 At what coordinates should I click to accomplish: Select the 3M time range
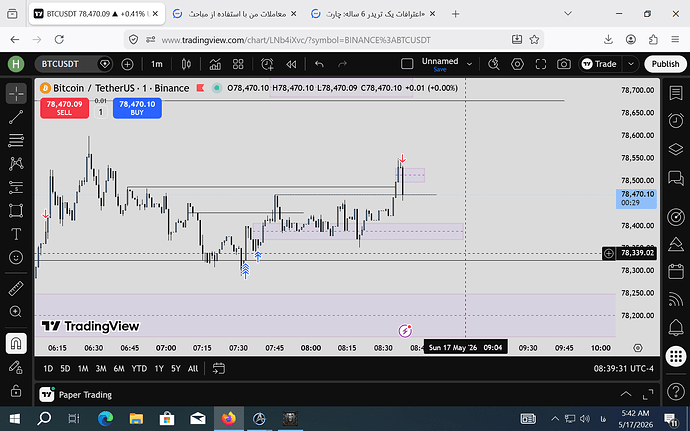(x=101, y=369)
